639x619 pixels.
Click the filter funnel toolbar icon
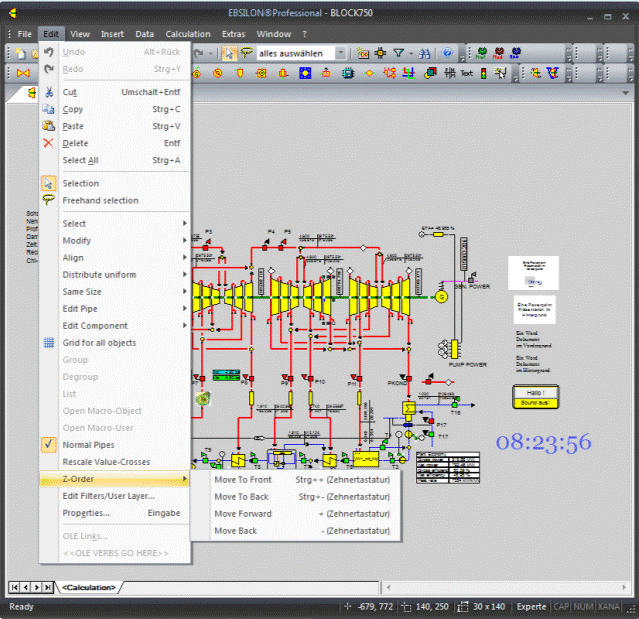tap(398, 53)
